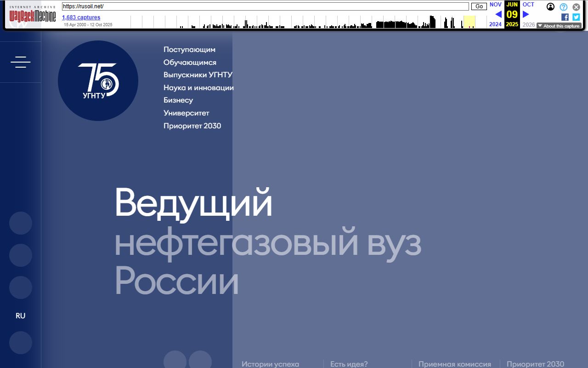
Task: Share this capture on Twitter
Action: (576, 17)
